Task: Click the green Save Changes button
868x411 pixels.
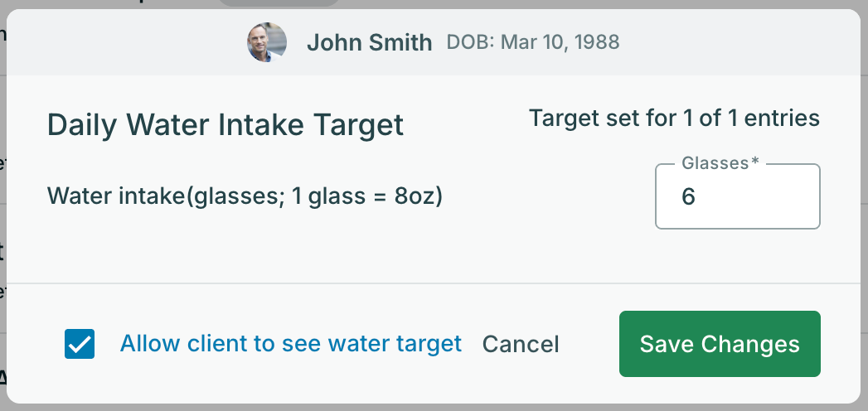Action: (x=720, y=344)
